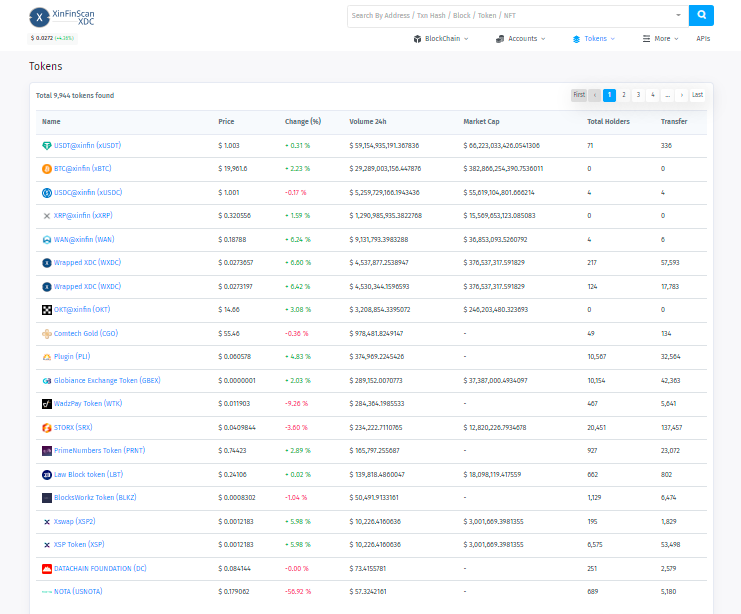Click the orange BTC@xinfin token icon
Viewport: 741px width, 614px height.
point(46,169)
